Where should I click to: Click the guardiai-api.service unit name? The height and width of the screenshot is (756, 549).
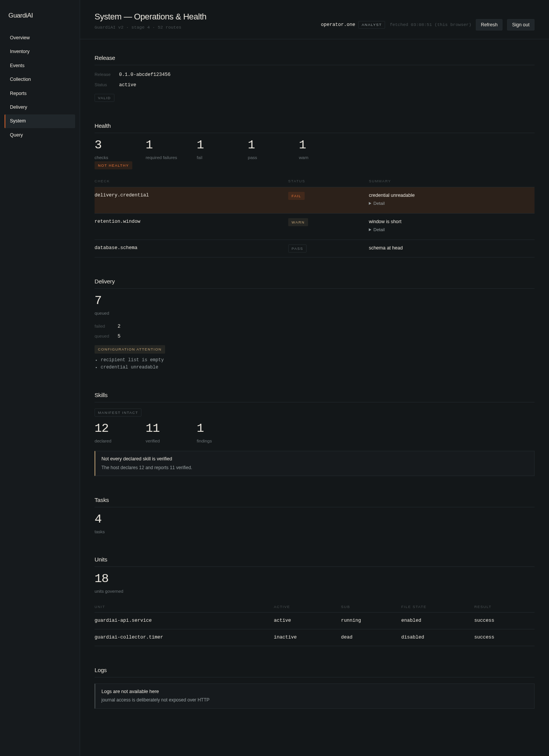(x=123, y=621)
